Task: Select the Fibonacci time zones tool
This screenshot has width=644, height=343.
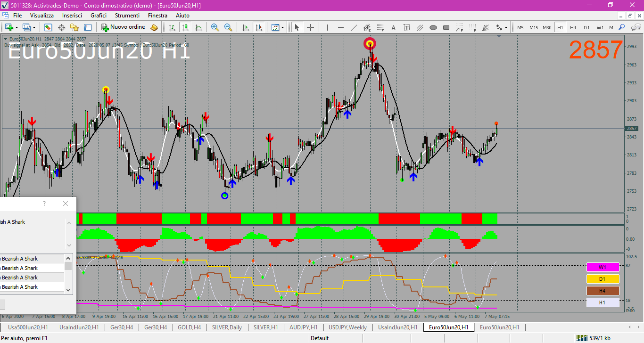Action: [x=473, y=27]
